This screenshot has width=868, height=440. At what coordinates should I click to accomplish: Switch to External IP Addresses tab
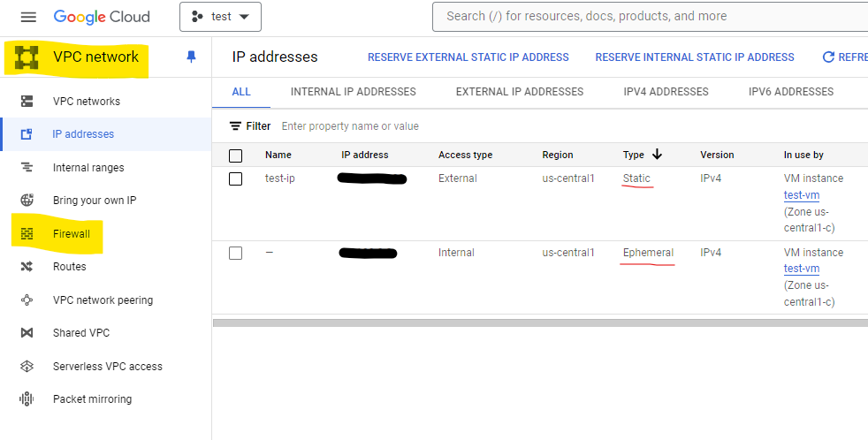point(520,92)
